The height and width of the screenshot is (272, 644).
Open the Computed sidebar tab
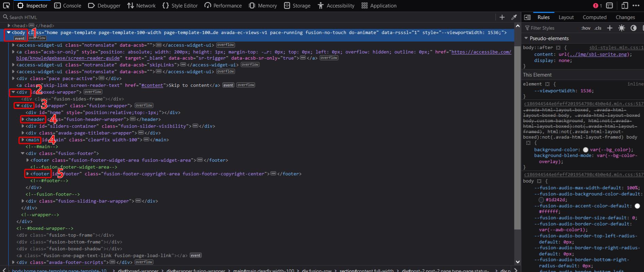pyautogui.click(x=594, y=17)
